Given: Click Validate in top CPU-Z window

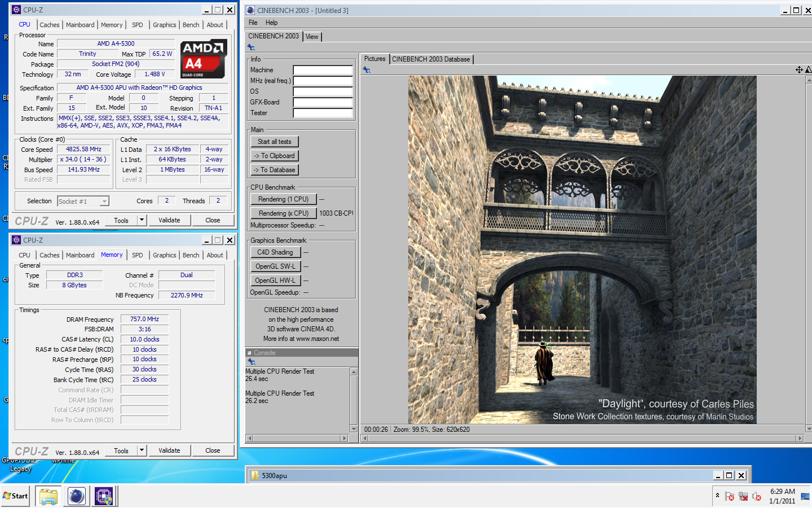Looking at the screenshot, I should point(170,220).
